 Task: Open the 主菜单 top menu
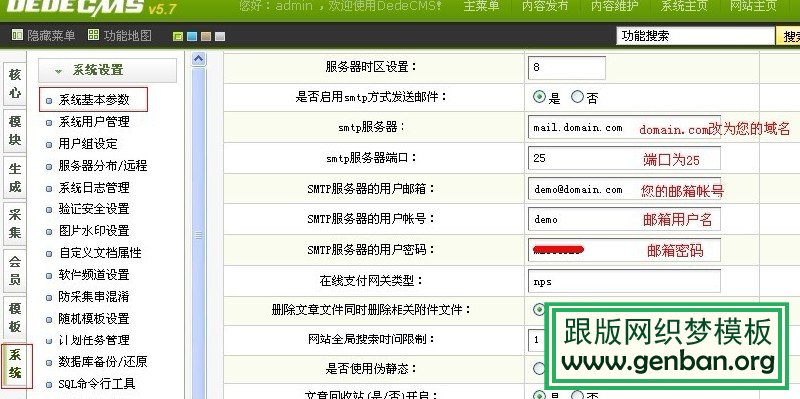pyautogui.click(x=481, y=6)
